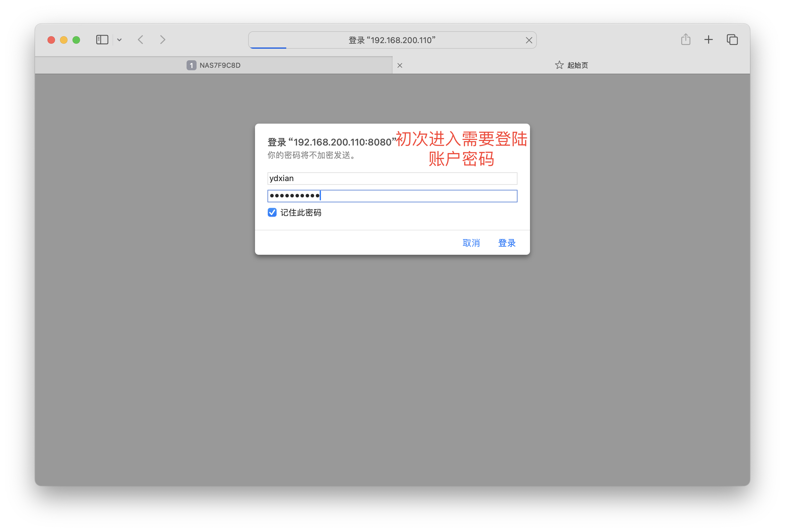Switch to the 起始页 tab

pyautogui.click(x=571, y=65)
